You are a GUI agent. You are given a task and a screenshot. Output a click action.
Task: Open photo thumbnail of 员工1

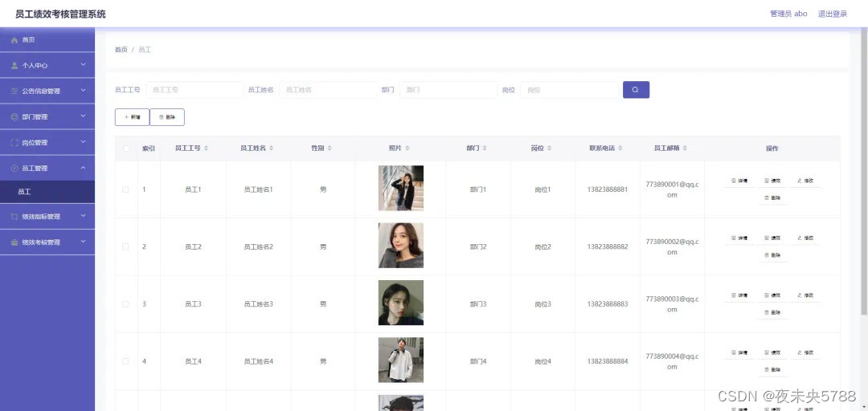401,188
